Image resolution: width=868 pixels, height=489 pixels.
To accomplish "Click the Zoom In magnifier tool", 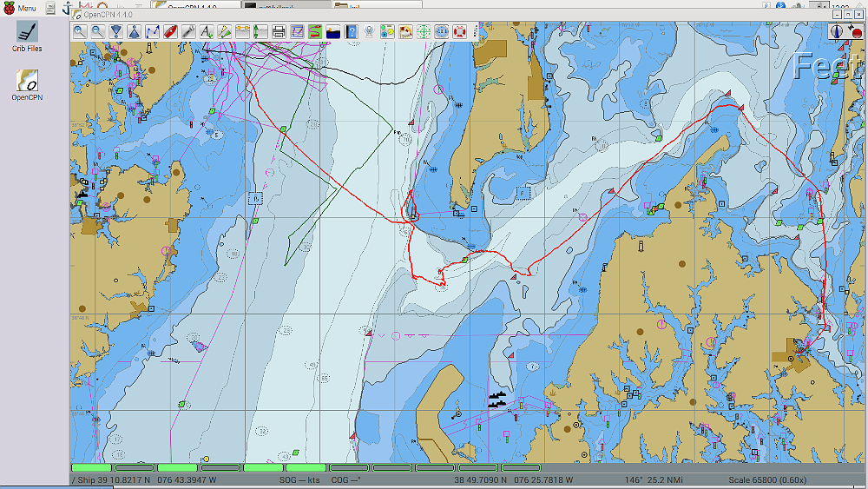I will (79, 32).
